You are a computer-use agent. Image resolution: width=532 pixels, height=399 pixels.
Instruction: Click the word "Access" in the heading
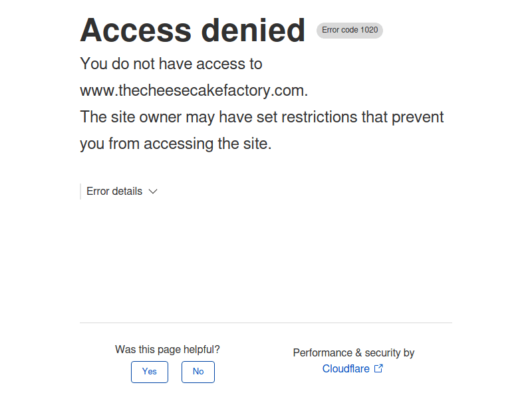(134, 31)
